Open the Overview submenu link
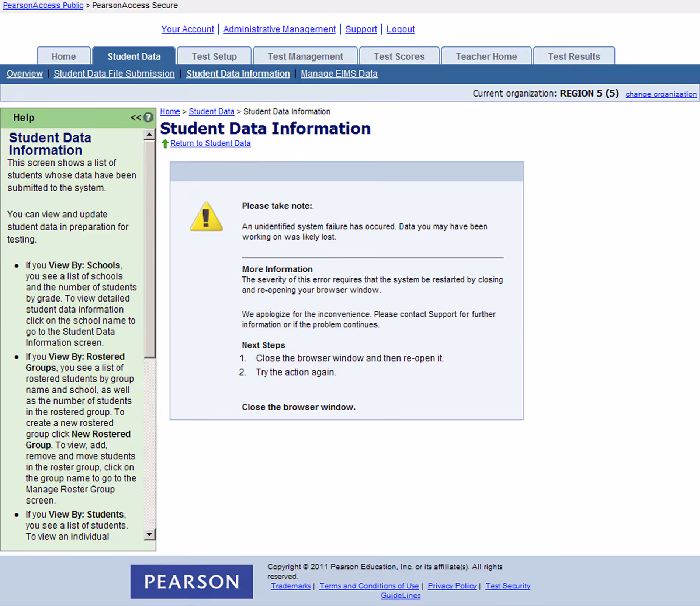This screenshot has height=606, width=700. click(25, 74)
